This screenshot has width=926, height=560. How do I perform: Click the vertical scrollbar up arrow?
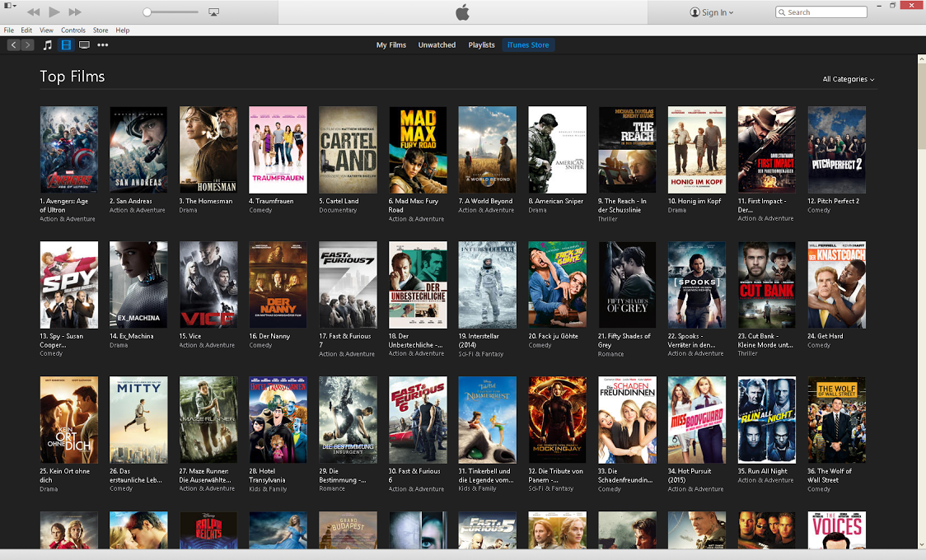921,58
